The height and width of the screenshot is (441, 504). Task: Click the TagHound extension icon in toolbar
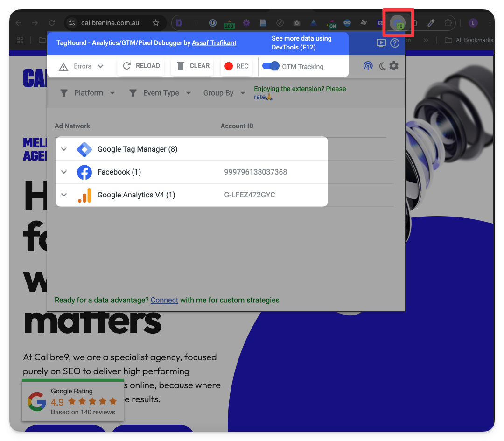[398, 22]
